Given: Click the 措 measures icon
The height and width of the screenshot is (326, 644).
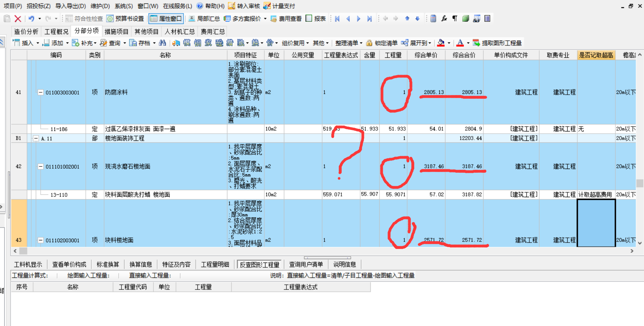Looking at the screenshot, I should 230,43.
